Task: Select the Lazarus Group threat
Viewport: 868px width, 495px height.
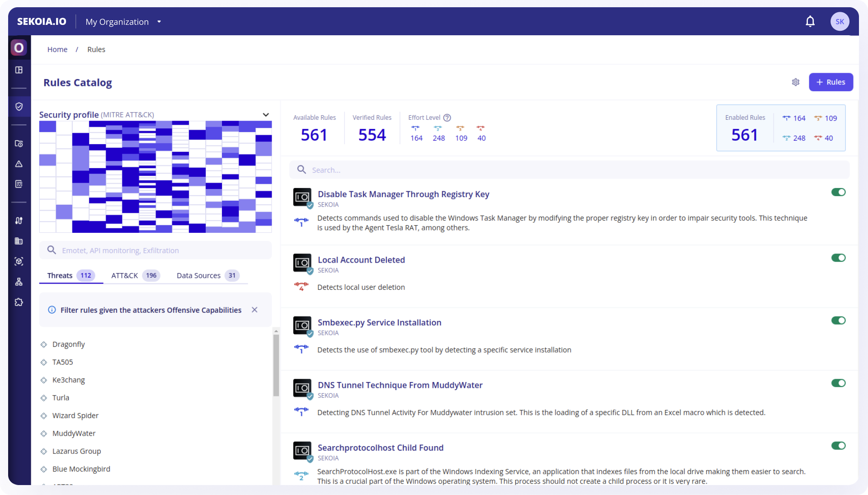Action: pyautogui.click(x=76, y=451)
